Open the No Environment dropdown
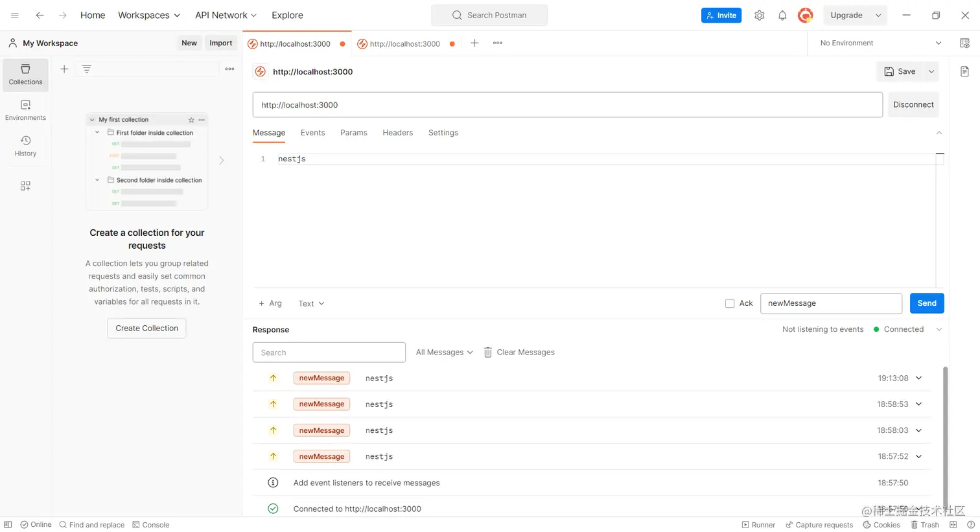Image resolution: width=980 pixels, height=532 pixels. tap(880, 43)
